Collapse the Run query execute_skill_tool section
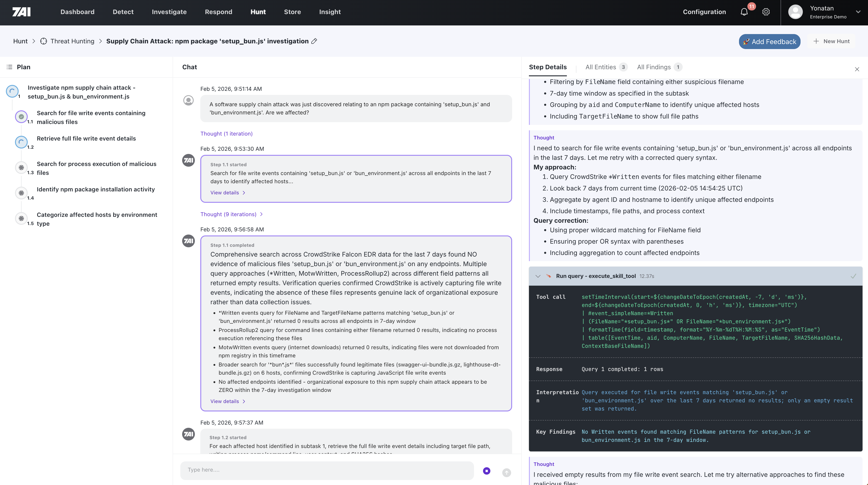This screenshot has height=485, width=868. (x=538, y=276)
